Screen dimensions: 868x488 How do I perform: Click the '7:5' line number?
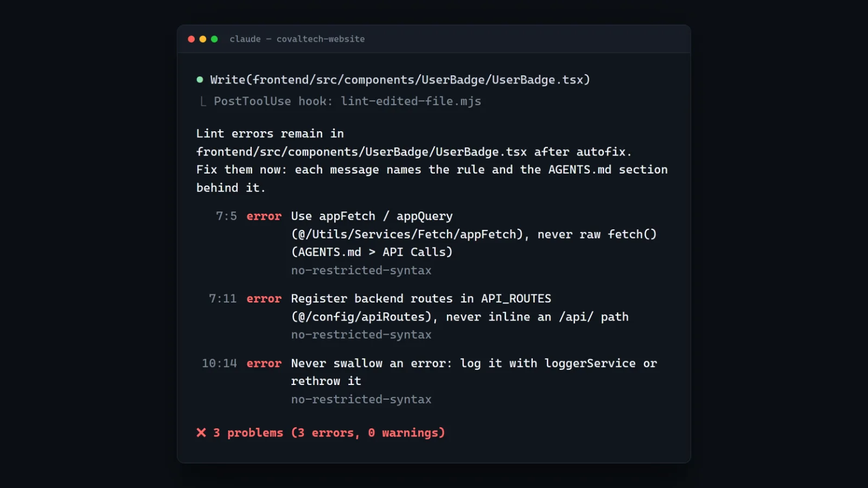[226, 216]
